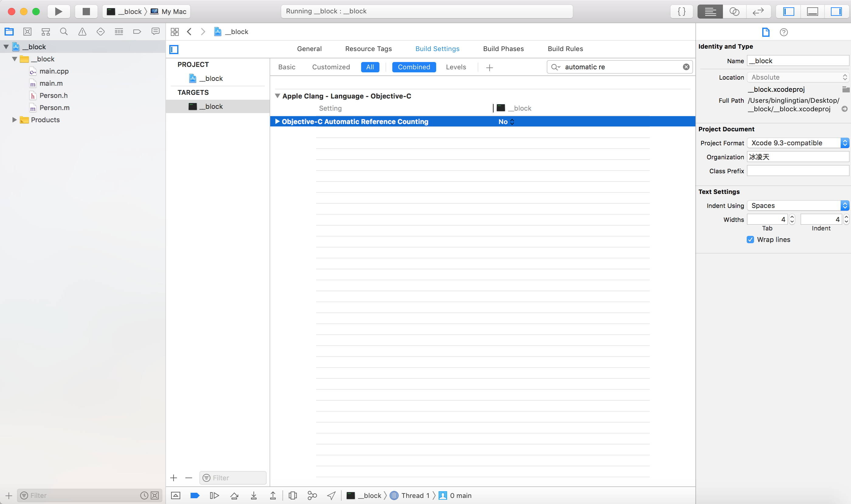This screenshot has height=504, width=851.
Task: Select the Basic settings filter
Action: 287,67
